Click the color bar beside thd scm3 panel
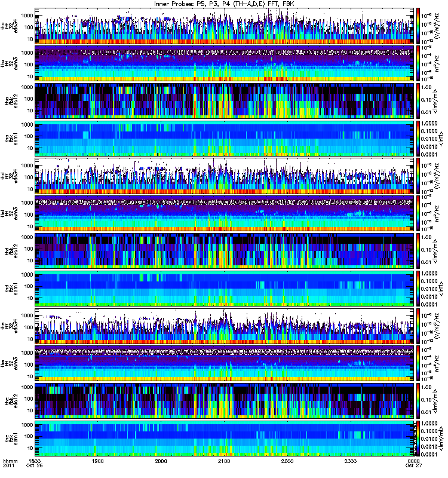448x478 pixels. coord(418,213)
